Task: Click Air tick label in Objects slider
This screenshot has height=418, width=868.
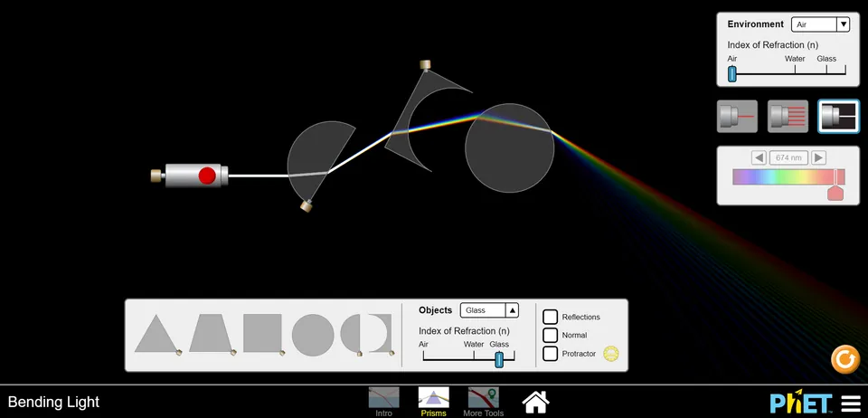Action: point(423,344)
